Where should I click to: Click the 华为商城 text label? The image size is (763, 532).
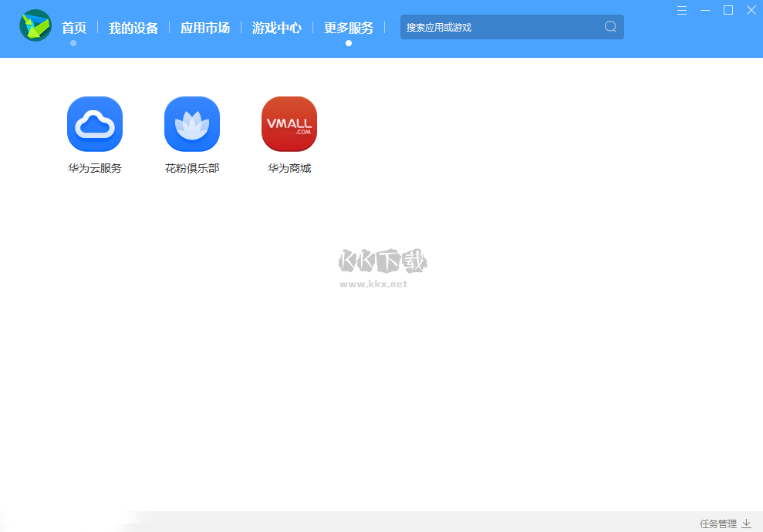click(289, 168)
